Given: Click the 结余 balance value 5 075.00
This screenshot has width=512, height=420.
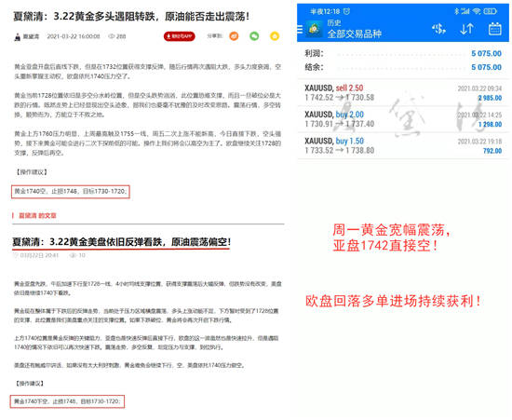Looking at the screenshot, I should 486,67.
